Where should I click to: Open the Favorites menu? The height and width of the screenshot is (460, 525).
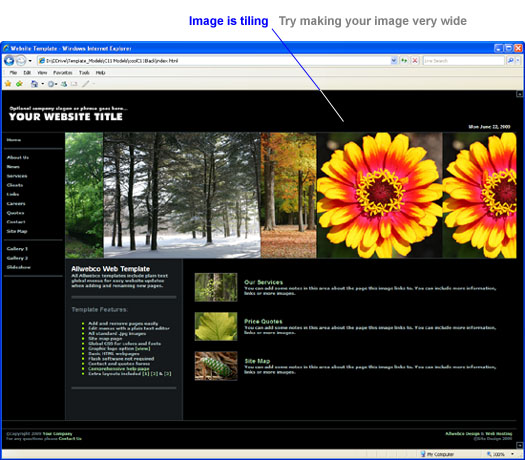point(63,73)
